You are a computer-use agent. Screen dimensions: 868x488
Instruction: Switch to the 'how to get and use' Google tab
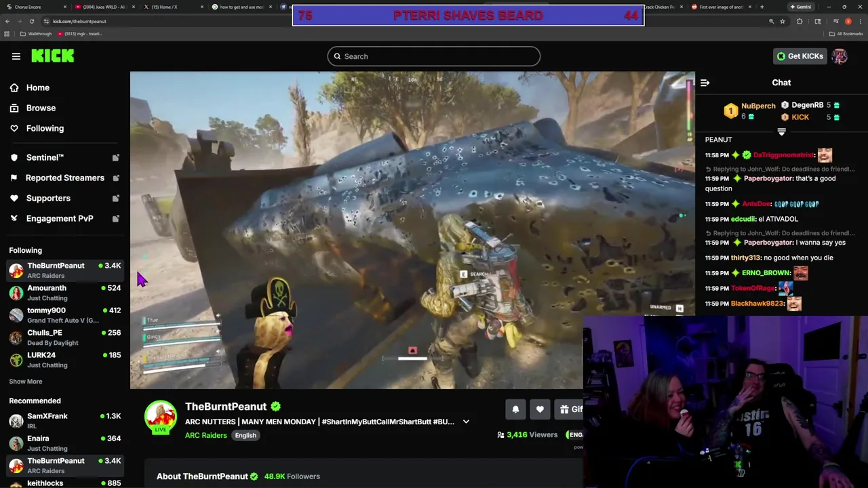pyautogui.click(x=242, y=7)
